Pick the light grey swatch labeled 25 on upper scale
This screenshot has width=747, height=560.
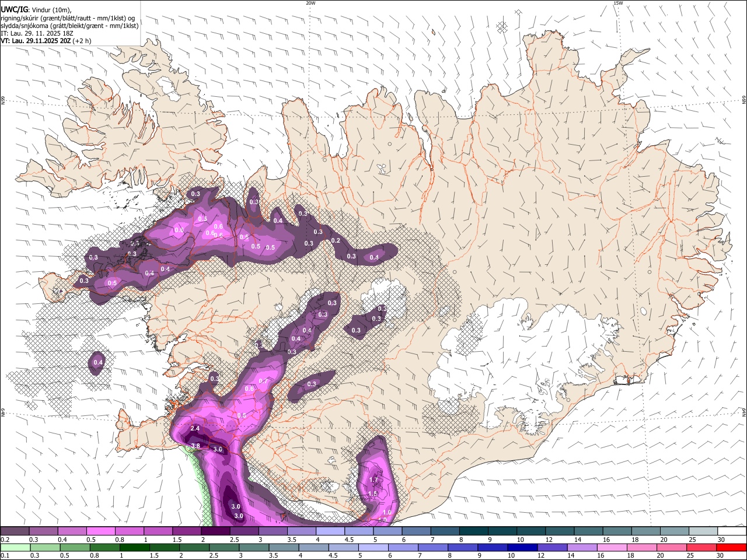point(704,531)
